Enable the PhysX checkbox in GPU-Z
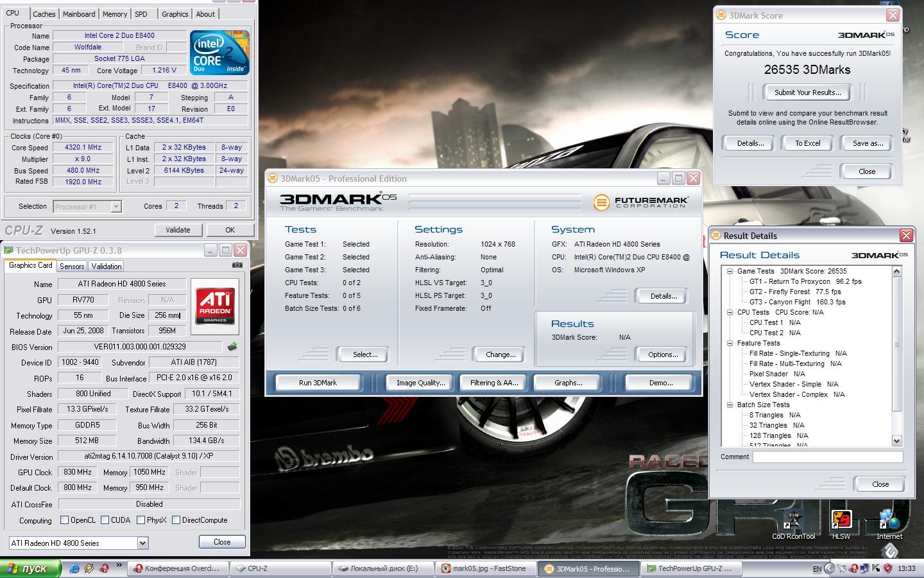 tap(141, 520)
